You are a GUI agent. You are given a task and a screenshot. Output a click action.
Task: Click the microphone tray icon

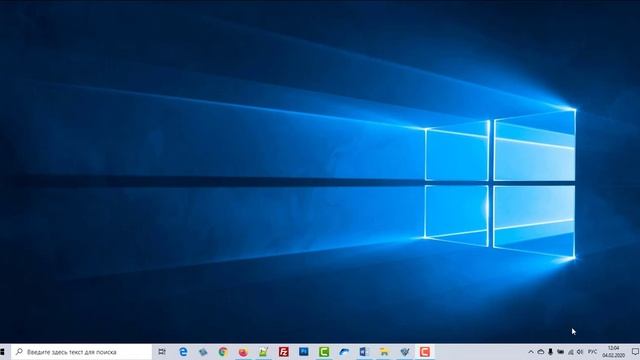click(551, 352)
